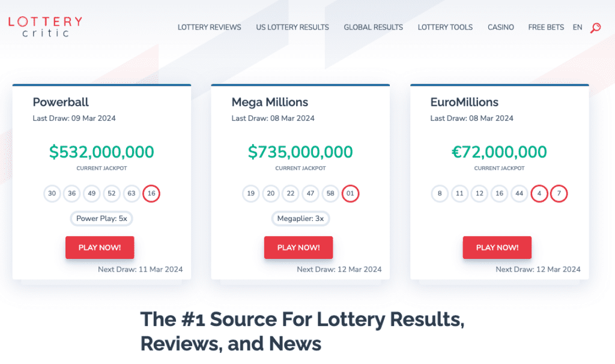Open the EN language selector
The height and width of the screenshot is (364, 615).
pos(577,27)
